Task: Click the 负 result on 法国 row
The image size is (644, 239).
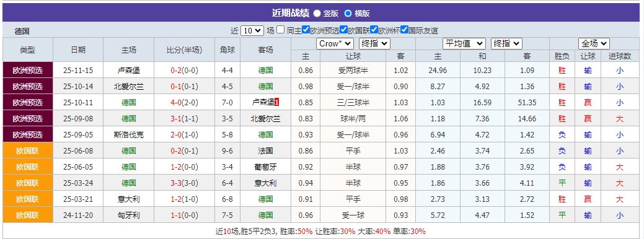Action: click(x=562, y=151)
